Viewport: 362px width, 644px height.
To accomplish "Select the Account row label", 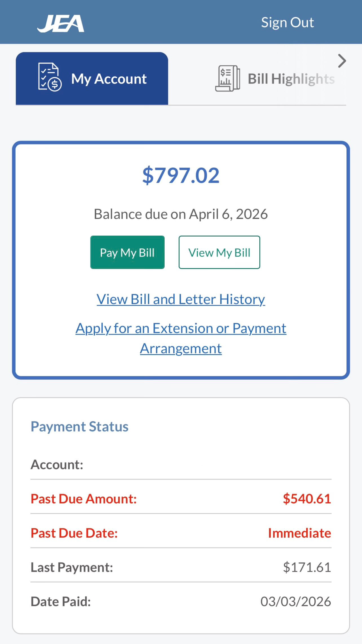I will (57, 465).
